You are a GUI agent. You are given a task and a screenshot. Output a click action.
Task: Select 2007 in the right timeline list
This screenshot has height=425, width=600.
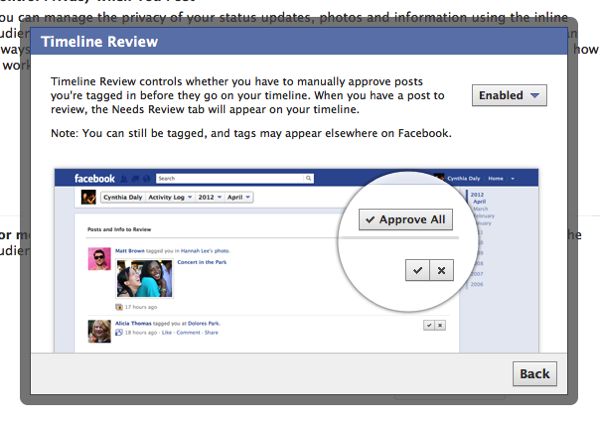pos(477,274)
